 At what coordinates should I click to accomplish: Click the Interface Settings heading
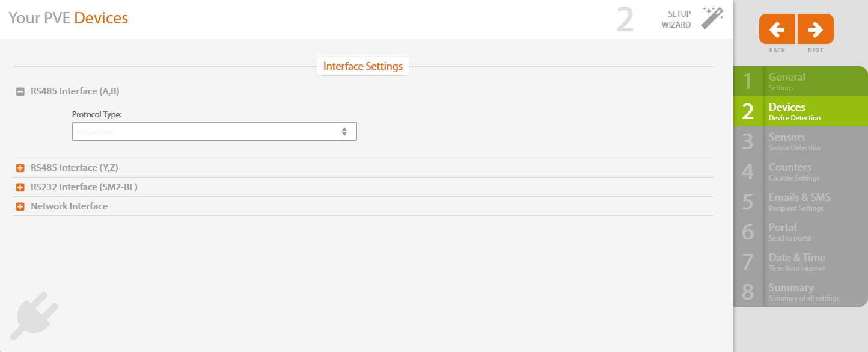pyautogui.click(x=363, y=66)
